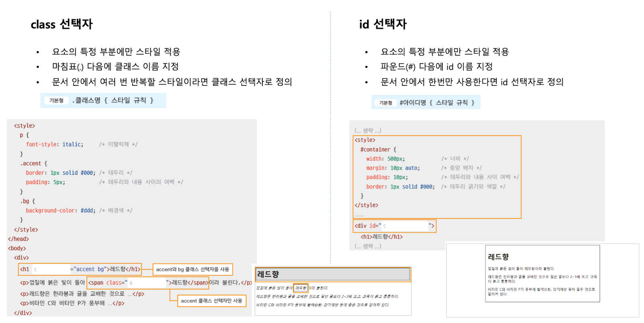Click the blank field after "<span class="
Screen dimensions: 644x323
point(147,283)
